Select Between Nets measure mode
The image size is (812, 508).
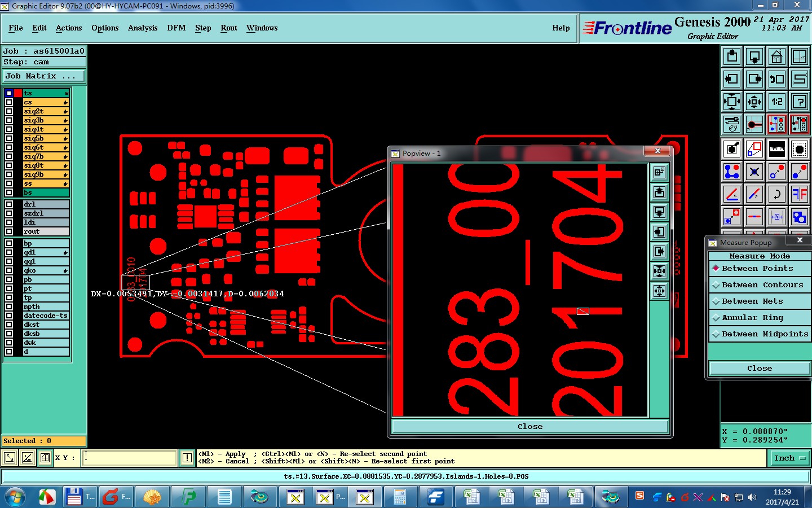[x=760, y=301]
